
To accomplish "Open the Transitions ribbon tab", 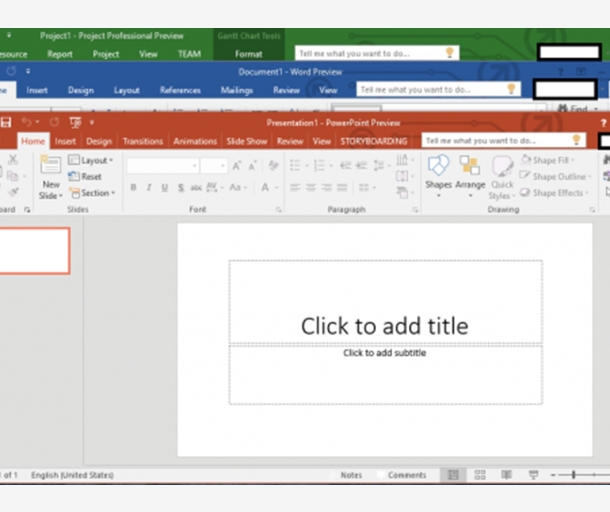I will point(142,141).
